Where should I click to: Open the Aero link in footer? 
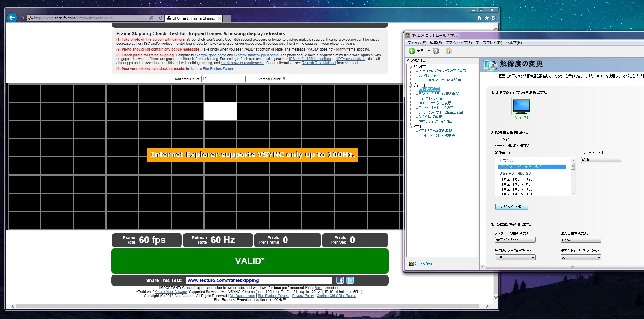[318, 288]
